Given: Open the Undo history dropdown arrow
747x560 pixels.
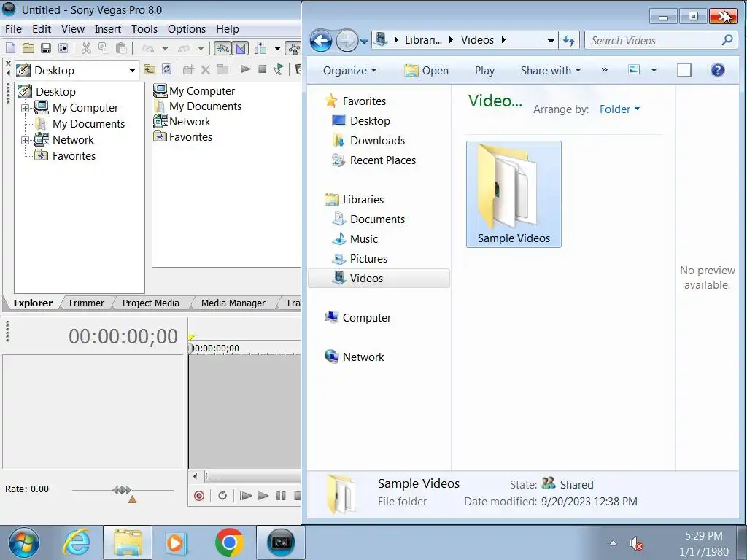Looking at the screenshot, I should tap(165, 48).
